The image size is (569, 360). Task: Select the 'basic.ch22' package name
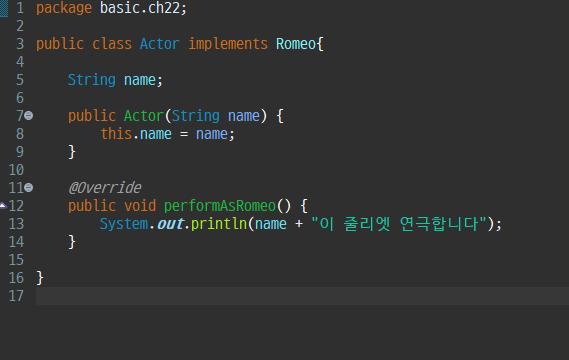140,8
